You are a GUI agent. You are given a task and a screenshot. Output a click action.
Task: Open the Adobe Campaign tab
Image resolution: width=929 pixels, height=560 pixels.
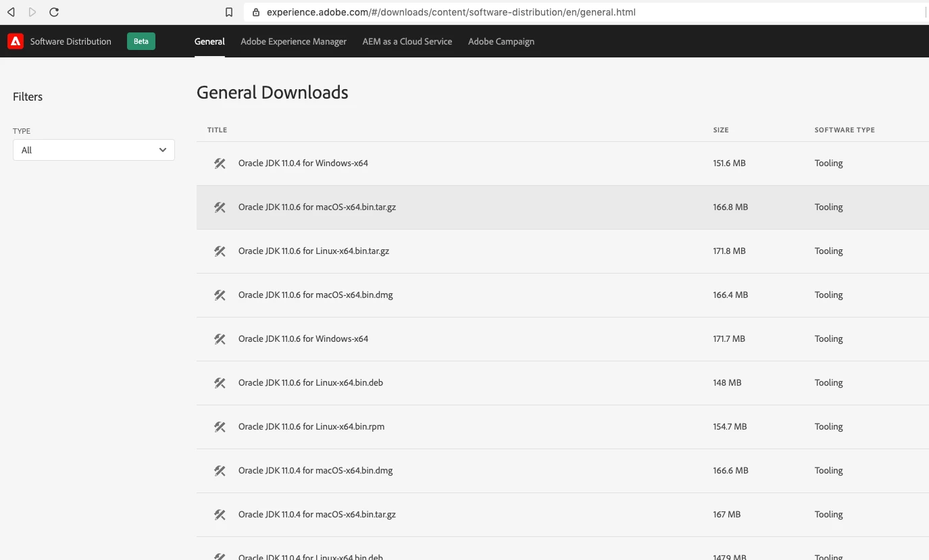[501, 41]
